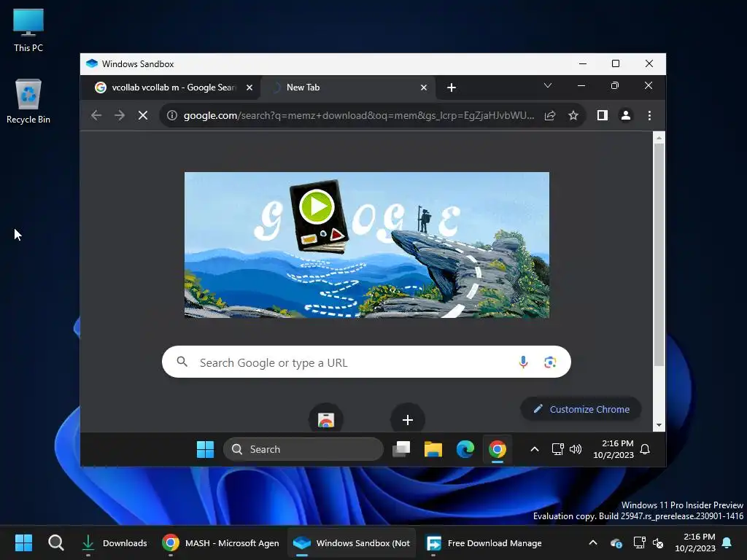Close the New Tab tab

[424, 87]
